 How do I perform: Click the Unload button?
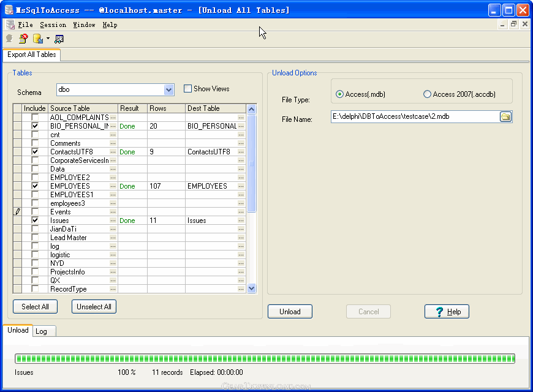pyautogui.click(x=290, y=312)
